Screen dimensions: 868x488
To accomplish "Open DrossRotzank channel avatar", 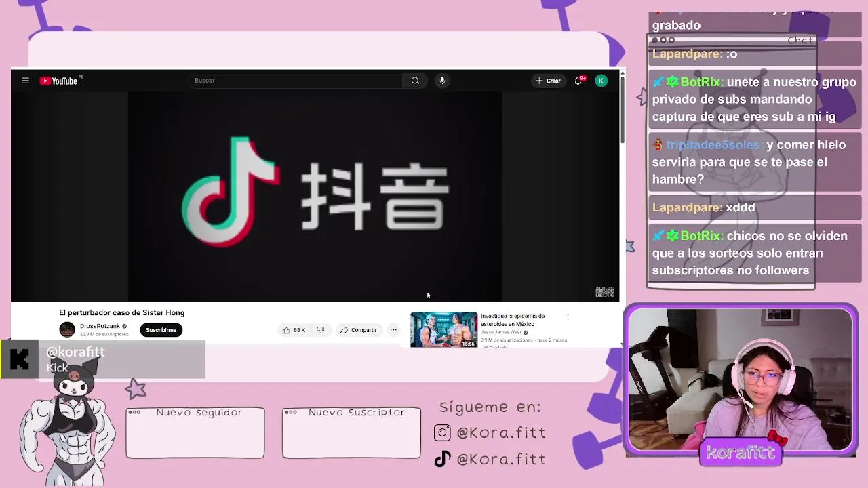I will [67, 330].
